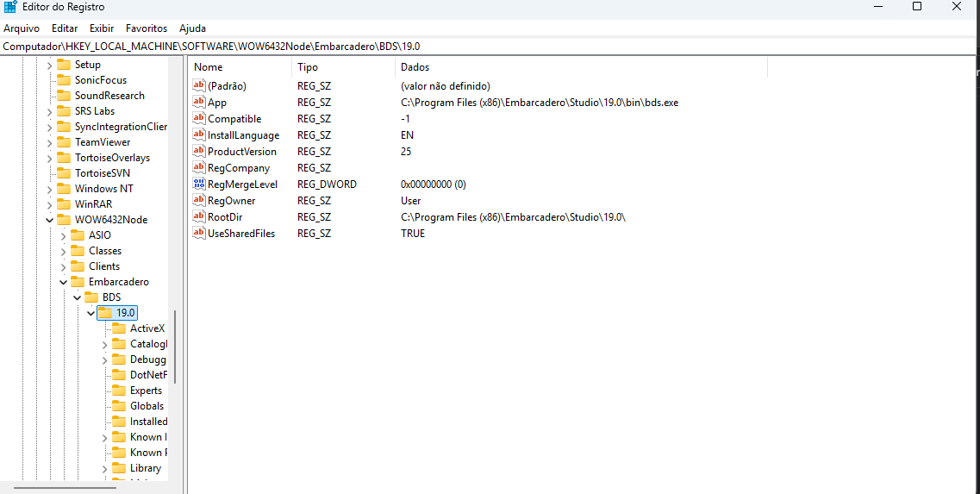
Task: Click the folder icon of the Setup key
Action: click(64, 65)
